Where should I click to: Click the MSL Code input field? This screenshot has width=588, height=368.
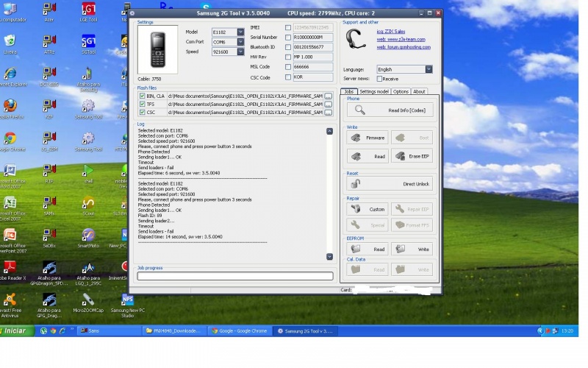coord(313,67)
